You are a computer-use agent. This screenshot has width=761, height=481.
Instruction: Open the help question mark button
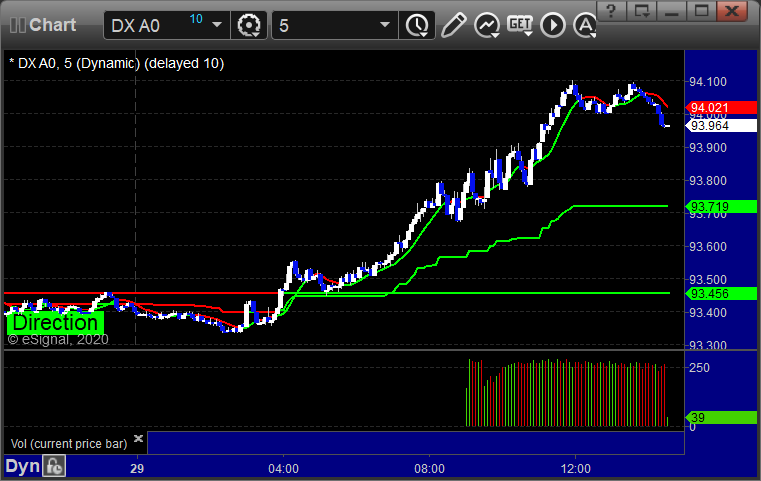[x=612, y=11]
